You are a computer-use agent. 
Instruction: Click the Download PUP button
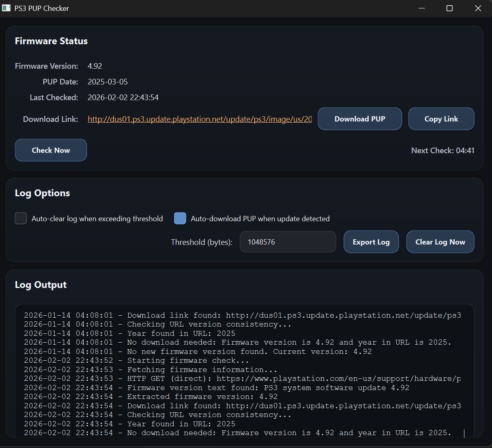(360, 119)
